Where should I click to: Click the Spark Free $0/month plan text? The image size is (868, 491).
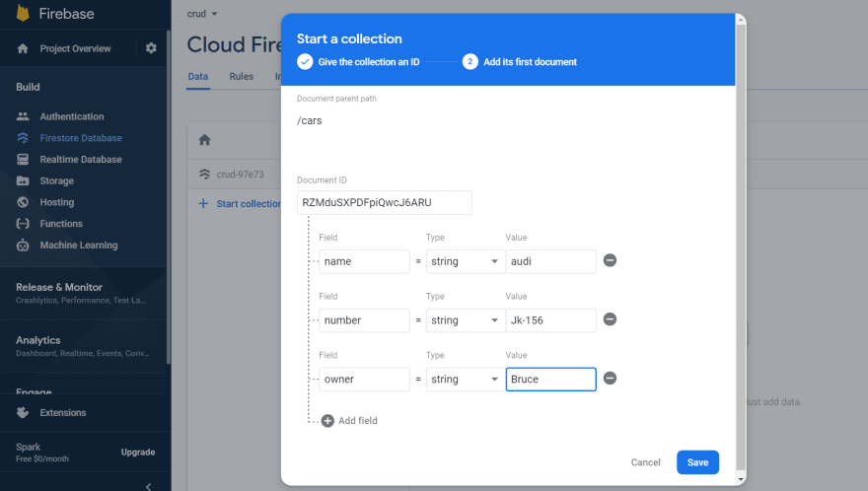(42, 453)
